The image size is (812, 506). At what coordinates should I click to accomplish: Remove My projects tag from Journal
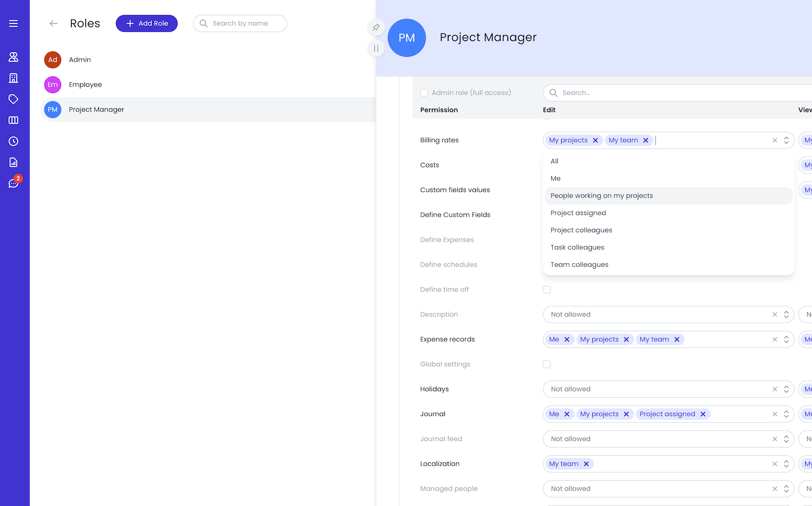(626, 414)
